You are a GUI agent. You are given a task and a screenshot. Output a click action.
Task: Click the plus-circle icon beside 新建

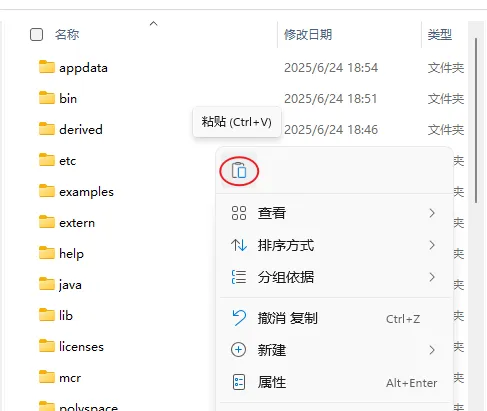tap(239, 350)
